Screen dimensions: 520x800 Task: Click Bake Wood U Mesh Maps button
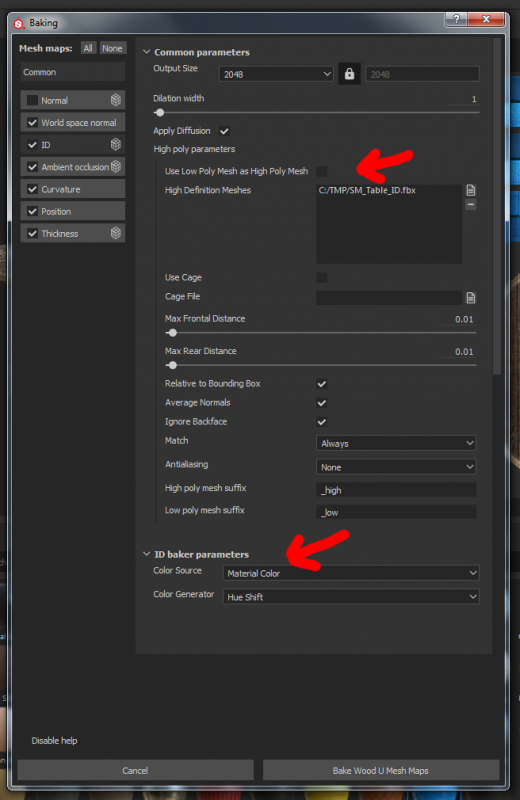click(x=381, y=770)
